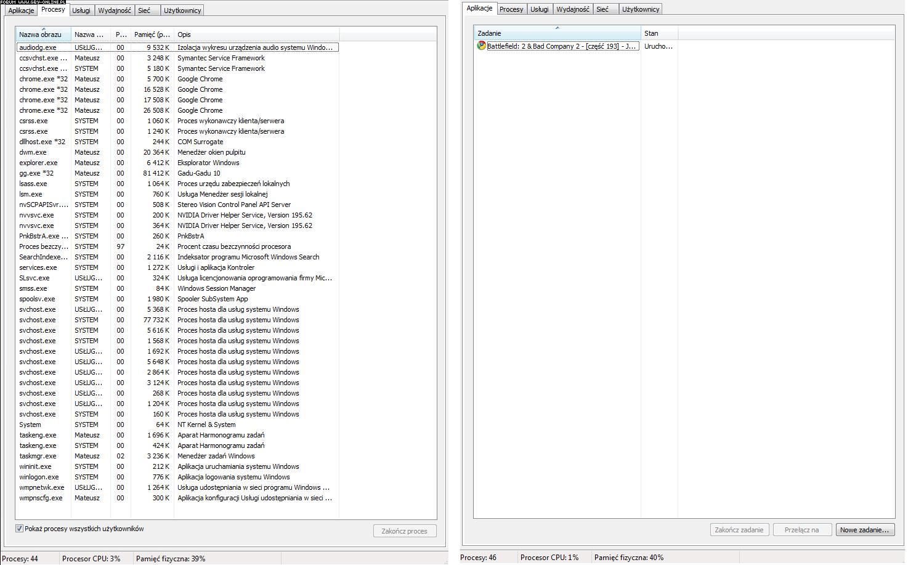Click 'Stereo Vision Control Panel API Server' description
Image resolution: width=924 pixels, height=565 pixels.
click(x=234, y=205)
